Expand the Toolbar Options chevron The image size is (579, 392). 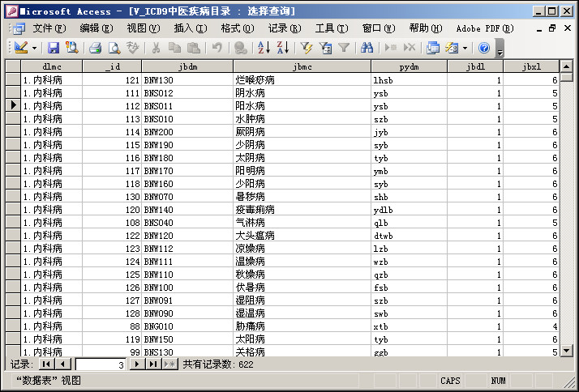pos(500,49)
